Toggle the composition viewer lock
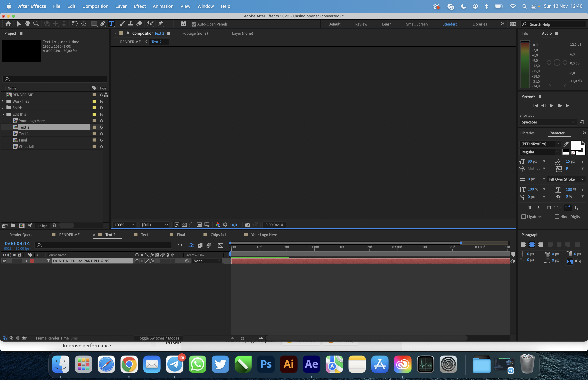 (x=128, y=33)
